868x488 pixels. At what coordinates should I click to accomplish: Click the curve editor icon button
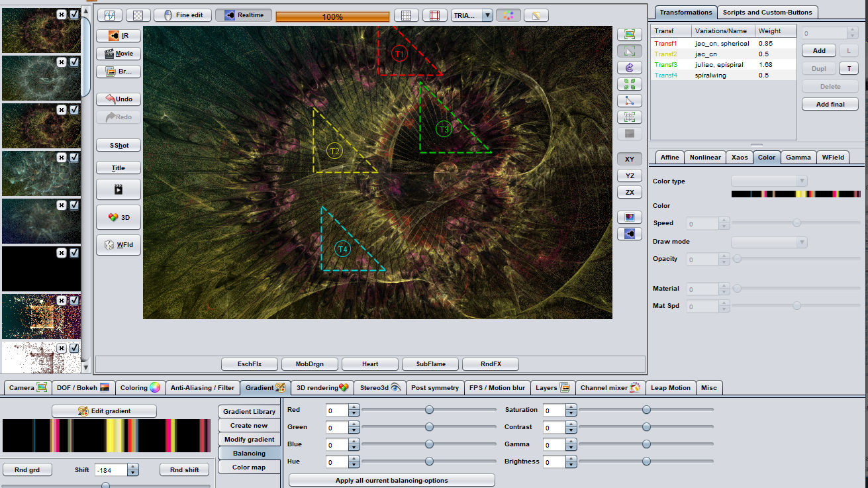pyautogui.click(x=111, y=15)
